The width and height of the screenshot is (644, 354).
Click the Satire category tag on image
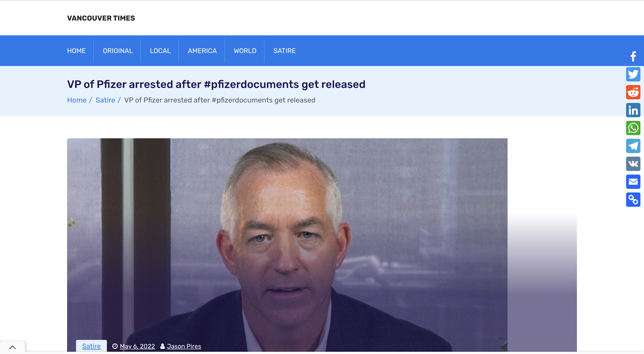91,346
